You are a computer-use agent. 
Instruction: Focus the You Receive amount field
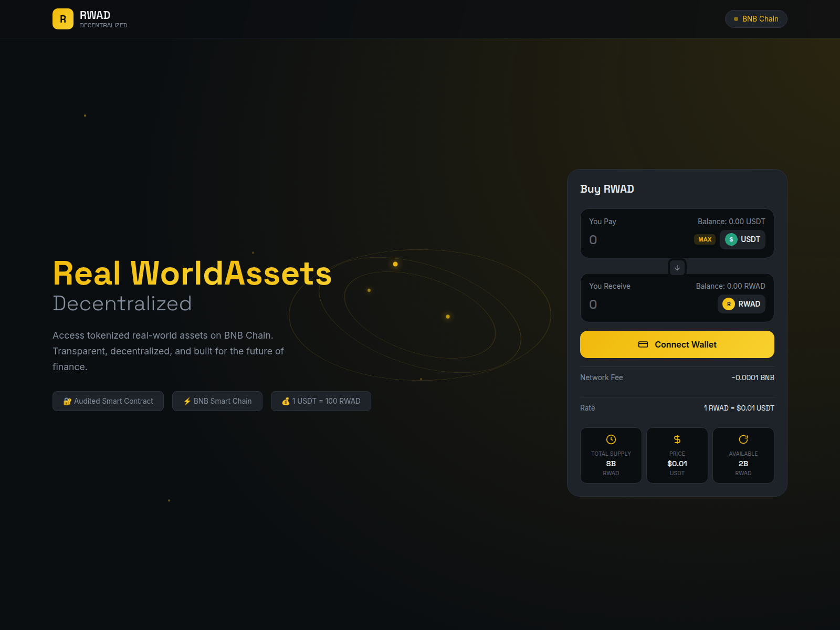pyautogui.click(x=650, y=304)
